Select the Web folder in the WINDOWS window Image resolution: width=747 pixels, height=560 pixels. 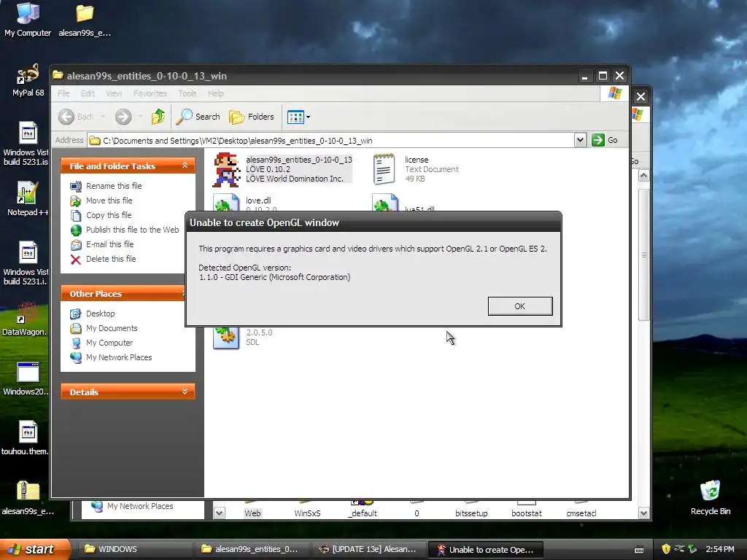tap(252, 513)
